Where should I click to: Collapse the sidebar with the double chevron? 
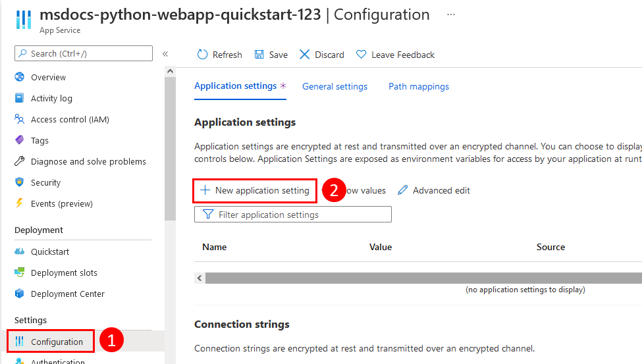pyautogui.click(x=165, y=54)
